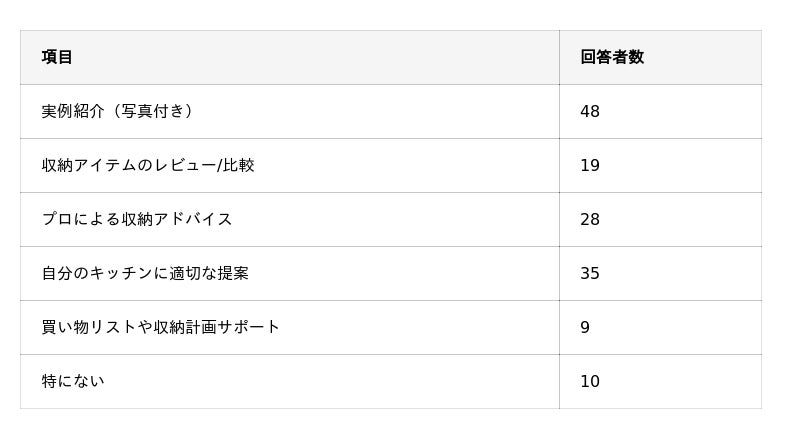Click the 項目 column header

click(x=57, y=57)
